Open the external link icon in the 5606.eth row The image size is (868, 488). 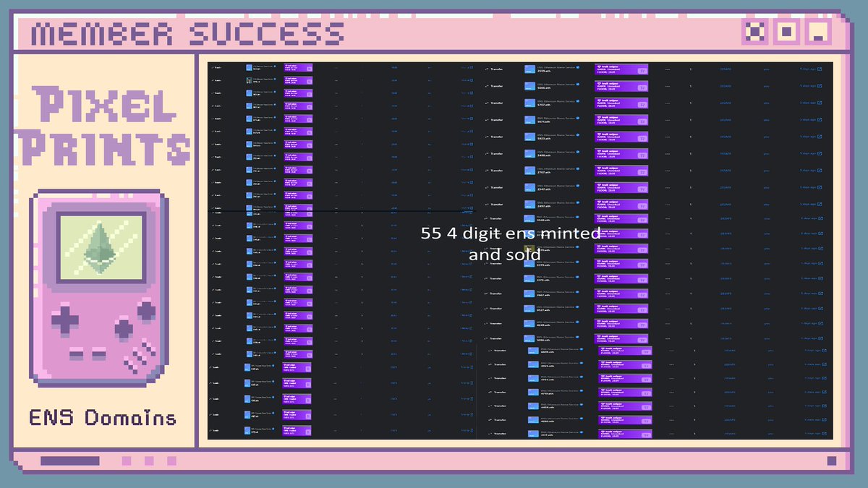coord(820,86)
